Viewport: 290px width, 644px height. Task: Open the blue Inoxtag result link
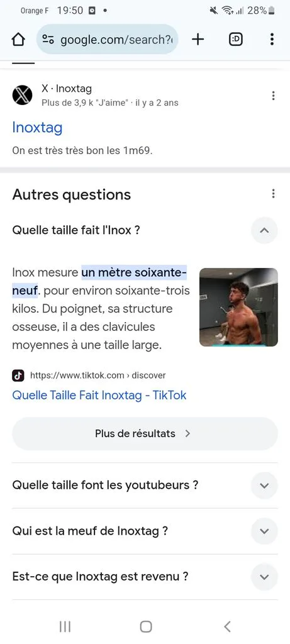(37, 127)
